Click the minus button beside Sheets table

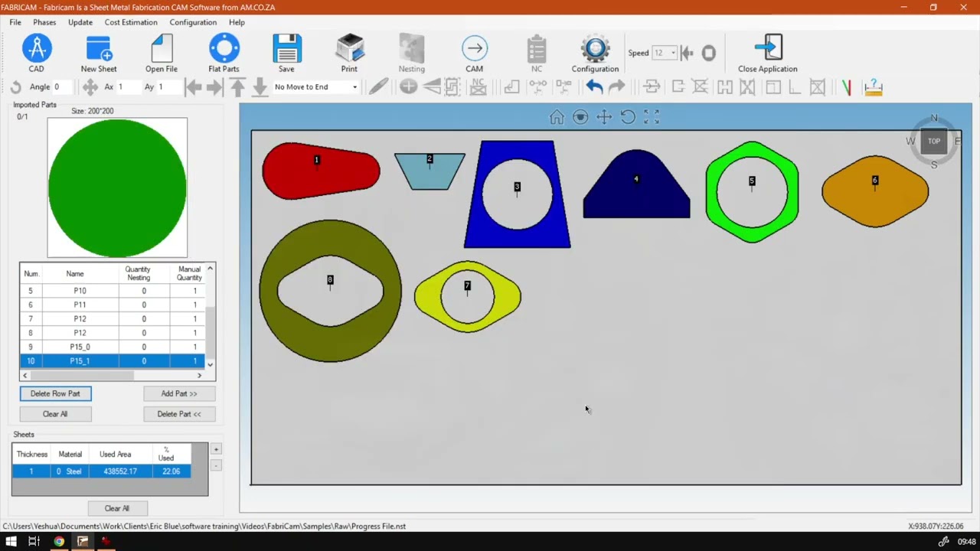pos(216,465)
